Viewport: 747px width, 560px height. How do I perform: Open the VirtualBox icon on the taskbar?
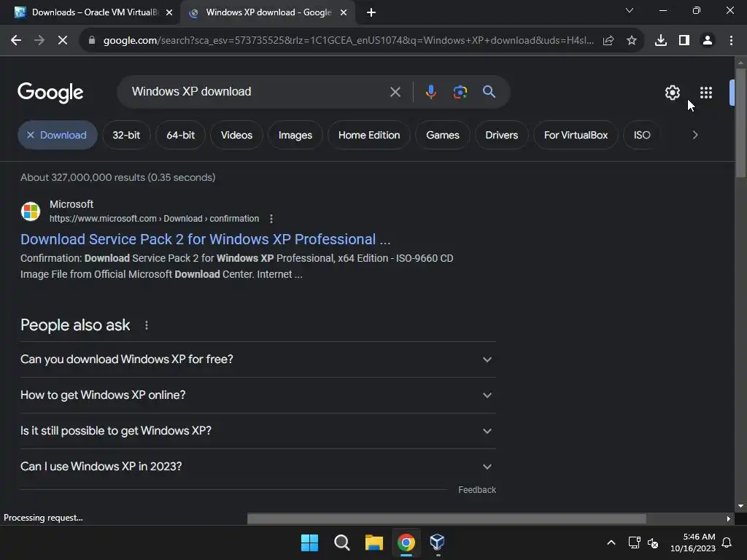coord(438,542)
